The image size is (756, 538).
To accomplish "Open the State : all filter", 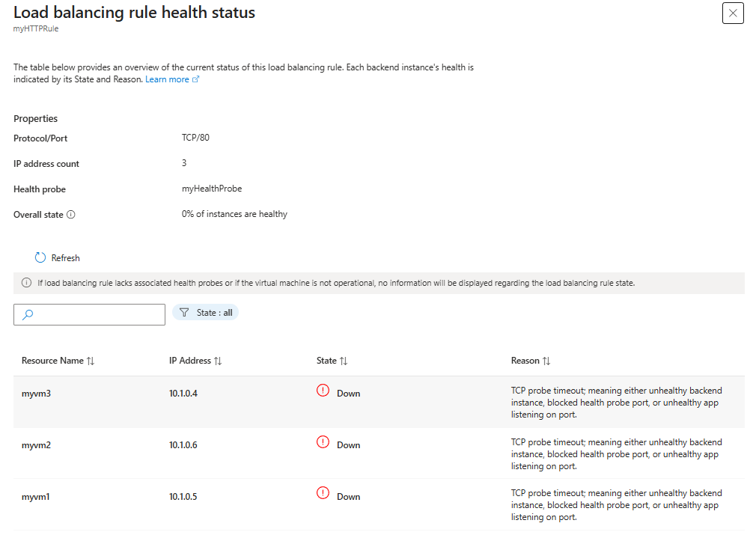I will 205,312.
